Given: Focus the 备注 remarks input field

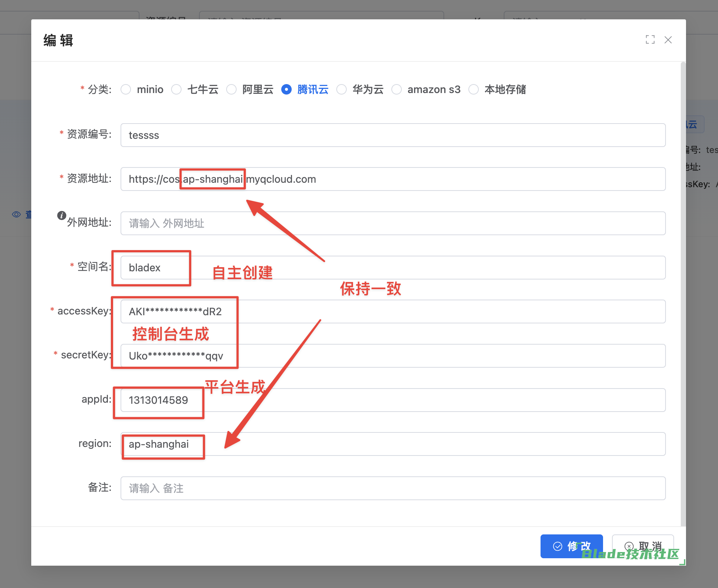Looking at the screenshot, I should click(393, 488).
